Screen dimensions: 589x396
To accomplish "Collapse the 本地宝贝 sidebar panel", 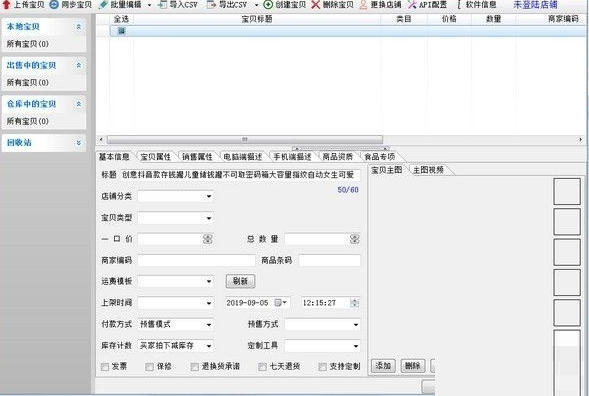I will [79, 27].
